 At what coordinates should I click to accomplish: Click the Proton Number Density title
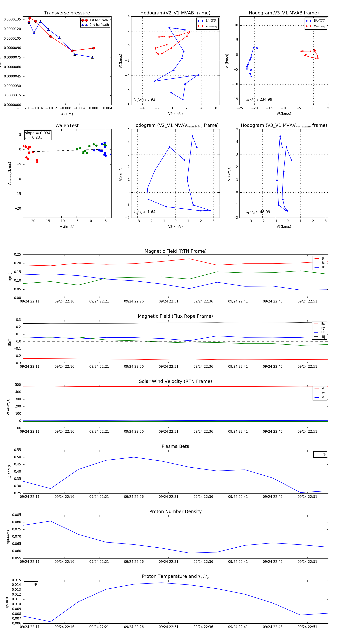pos(175,511)
